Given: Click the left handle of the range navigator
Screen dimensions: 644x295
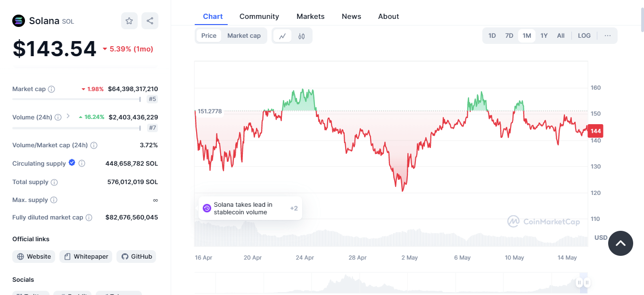Looking at the screenshot, I should [x=579, y=283].
